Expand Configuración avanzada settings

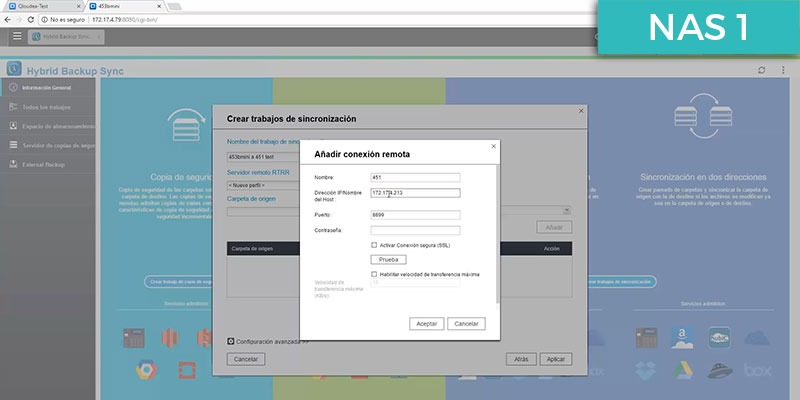(x=268, y=341)
